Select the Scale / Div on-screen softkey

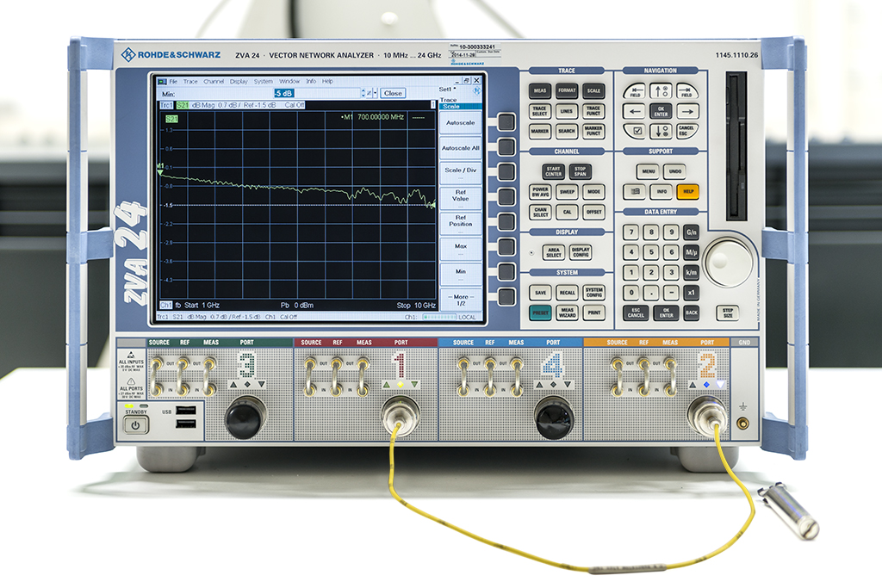(x=461, y=172)
